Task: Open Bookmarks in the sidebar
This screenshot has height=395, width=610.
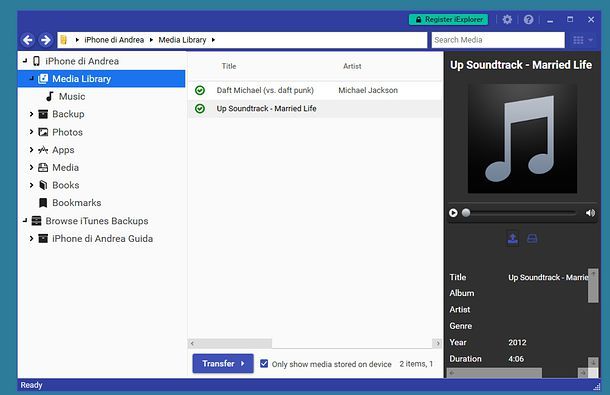Action: [77, 203]
